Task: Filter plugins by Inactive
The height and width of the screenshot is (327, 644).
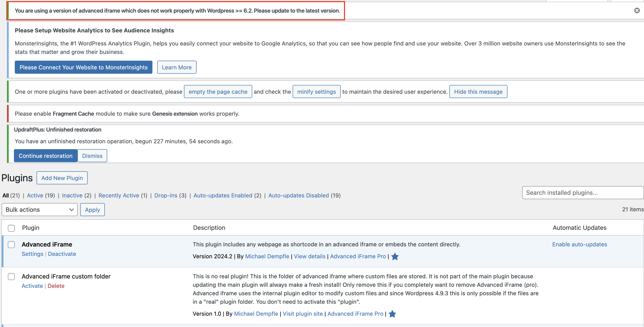Action: tap(72, 195)
